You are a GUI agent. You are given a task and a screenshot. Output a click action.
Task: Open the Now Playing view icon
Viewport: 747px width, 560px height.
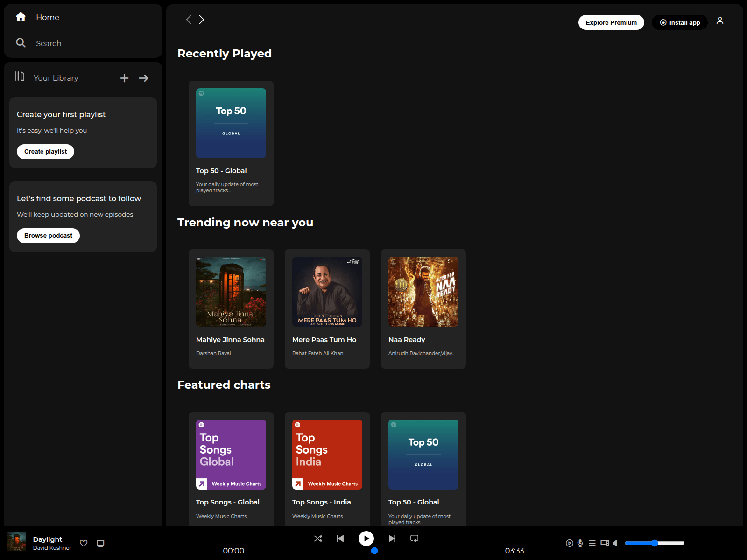click(x=569, y=543)
